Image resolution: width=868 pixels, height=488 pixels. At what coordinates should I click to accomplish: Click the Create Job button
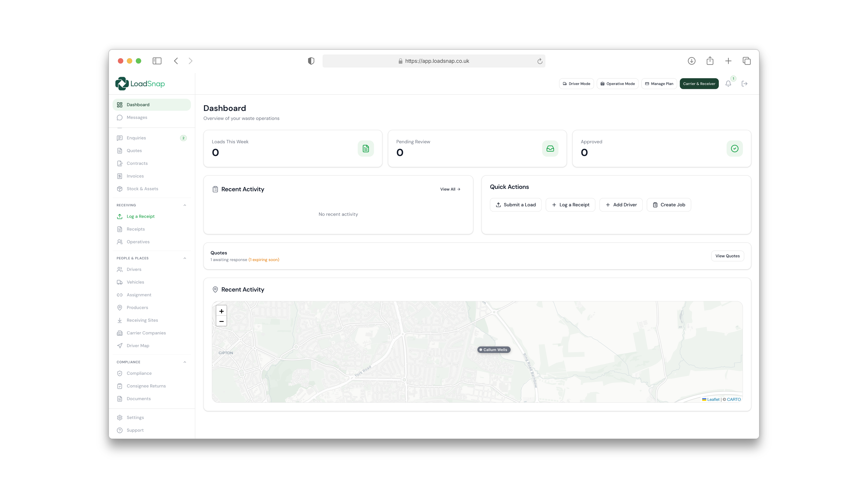click(x=669, y=205)
